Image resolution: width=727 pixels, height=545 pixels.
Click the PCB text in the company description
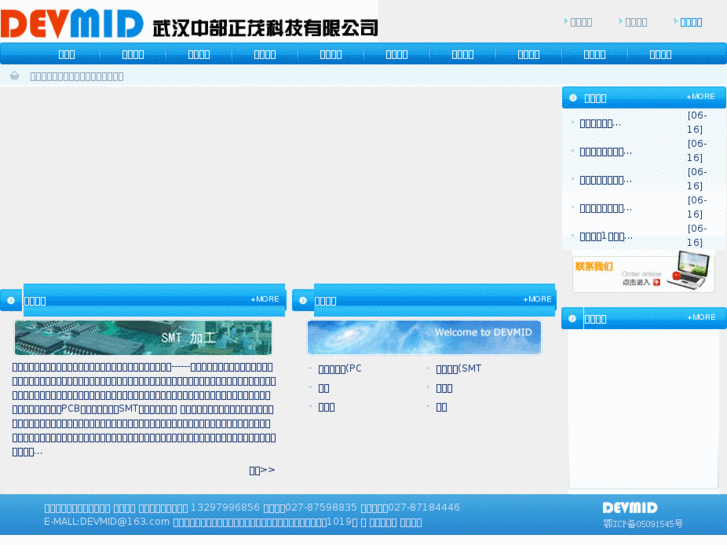pyautogui.click(x=71, y=409)
